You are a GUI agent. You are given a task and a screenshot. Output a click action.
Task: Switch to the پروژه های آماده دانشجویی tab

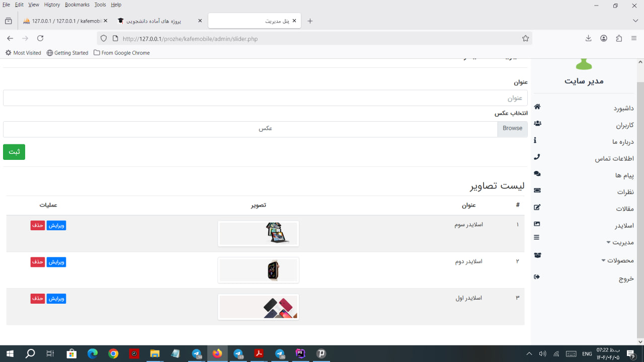(156, 21)
